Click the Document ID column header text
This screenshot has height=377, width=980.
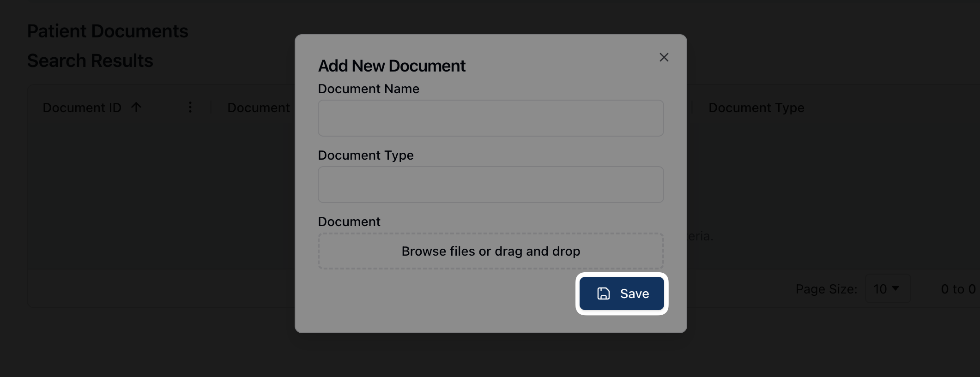[x=82, y=108]
